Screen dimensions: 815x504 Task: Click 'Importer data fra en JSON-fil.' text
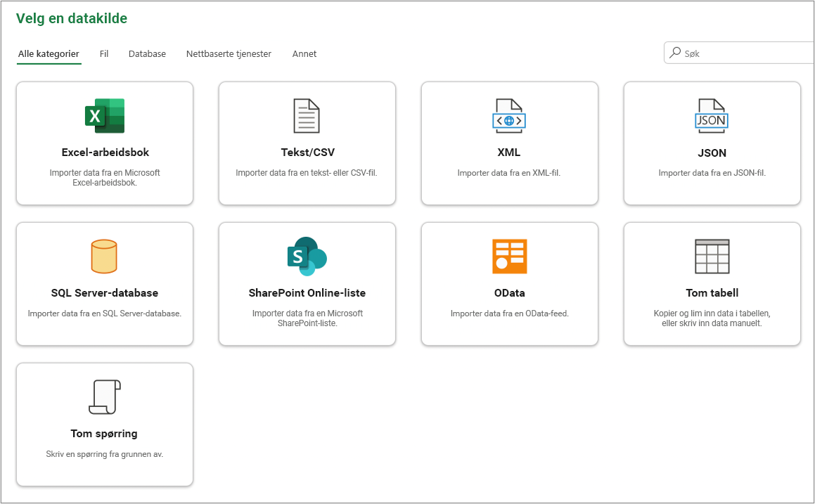(x=712, y=173)
